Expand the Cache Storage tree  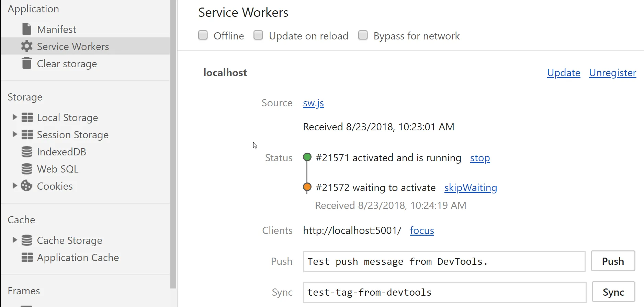coord(14,240)
